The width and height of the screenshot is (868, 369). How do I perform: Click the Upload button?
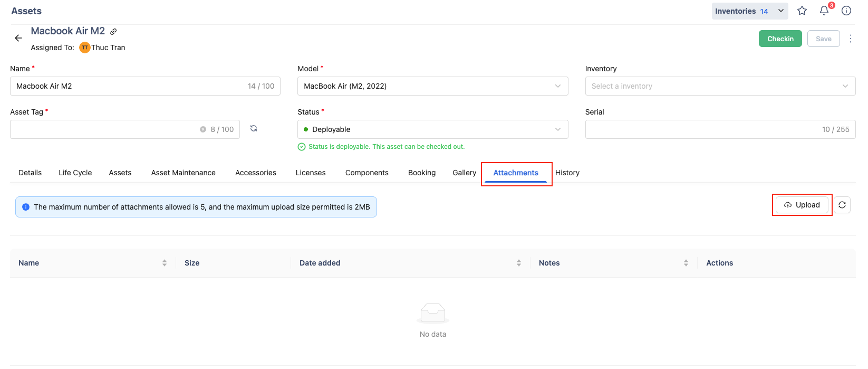pos(802,205)
